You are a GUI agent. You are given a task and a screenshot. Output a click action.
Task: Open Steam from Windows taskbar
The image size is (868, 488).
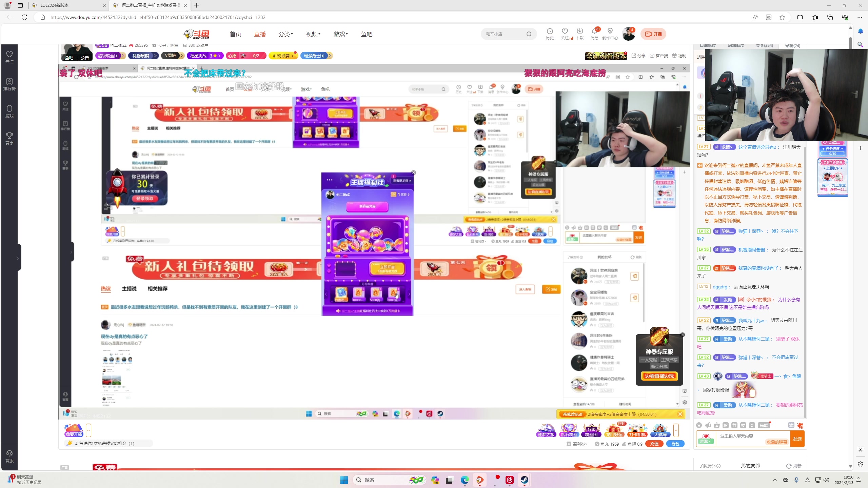(x=524, y=480)
